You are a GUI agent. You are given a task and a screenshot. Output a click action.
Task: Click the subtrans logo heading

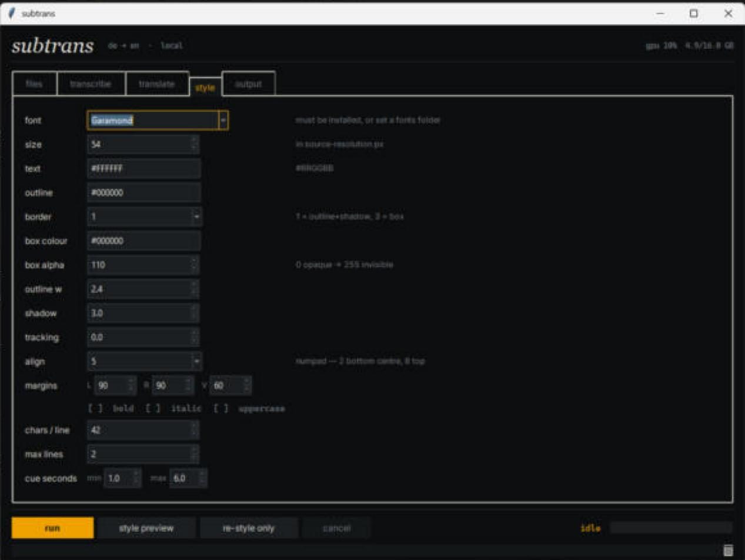point(52,46)
